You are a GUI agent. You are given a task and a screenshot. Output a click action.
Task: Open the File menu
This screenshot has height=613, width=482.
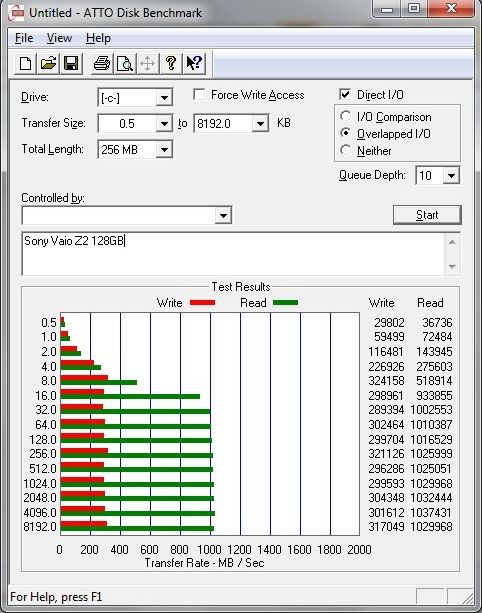(24, 38)
